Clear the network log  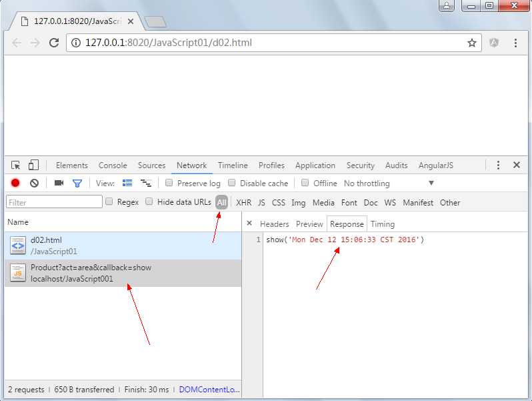point(34,183)
